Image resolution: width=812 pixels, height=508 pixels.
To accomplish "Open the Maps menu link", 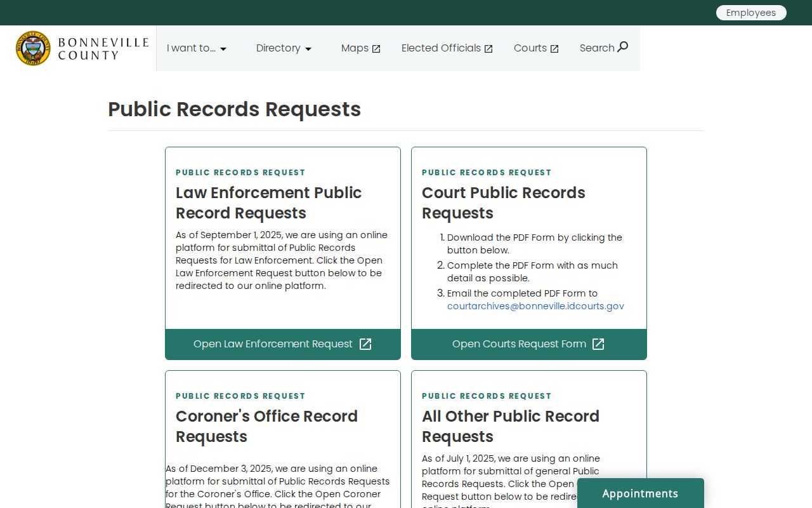I will point(361,48).
